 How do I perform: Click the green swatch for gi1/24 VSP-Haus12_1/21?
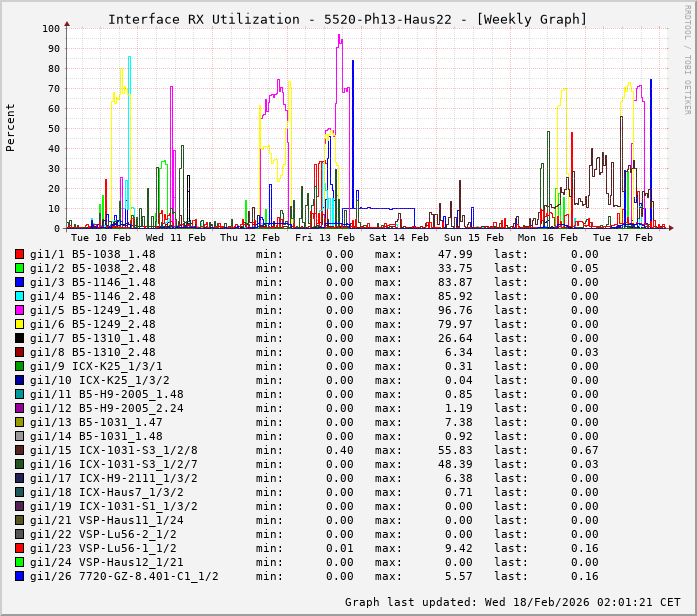coord(19,563)
